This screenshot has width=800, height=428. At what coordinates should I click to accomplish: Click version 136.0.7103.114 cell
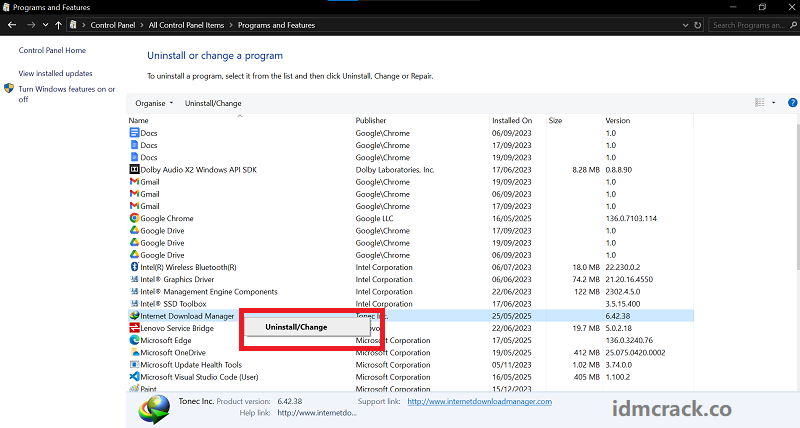coord(631,218)
